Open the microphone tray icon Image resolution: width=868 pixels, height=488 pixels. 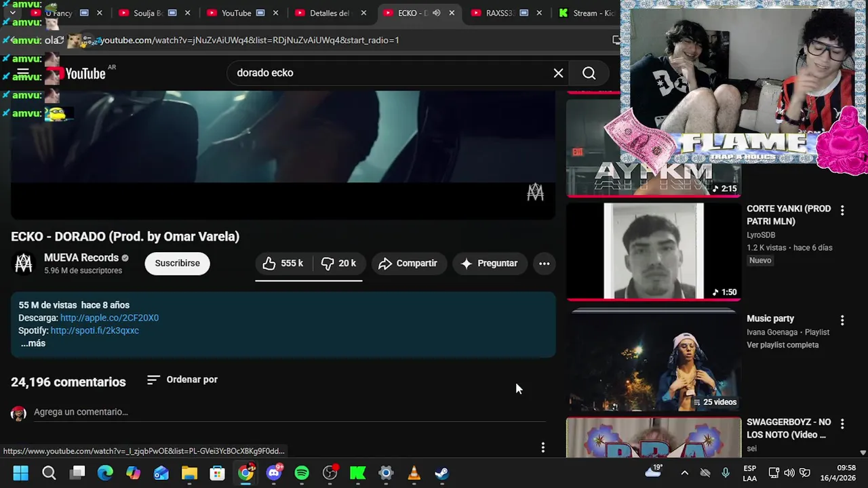pos(726,473)
